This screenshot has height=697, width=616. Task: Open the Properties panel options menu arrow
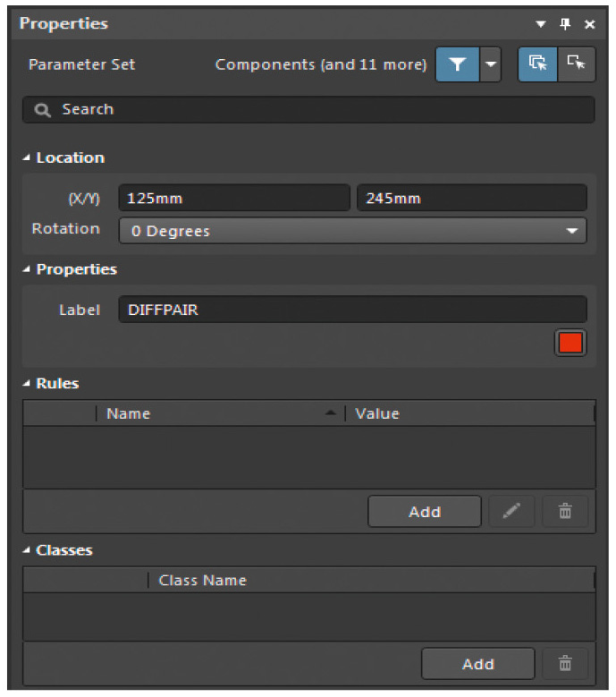click(540, 24)
